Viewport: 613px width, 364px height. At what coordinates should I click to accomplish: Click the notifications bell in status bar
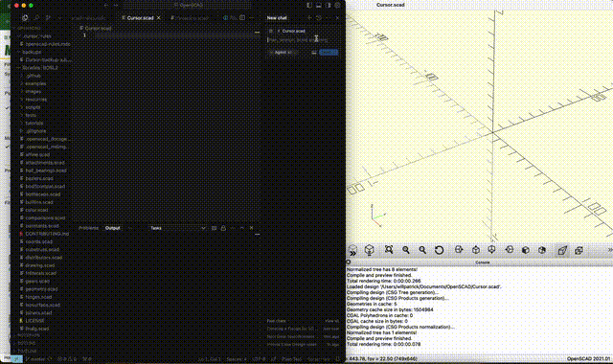[338, 359]
